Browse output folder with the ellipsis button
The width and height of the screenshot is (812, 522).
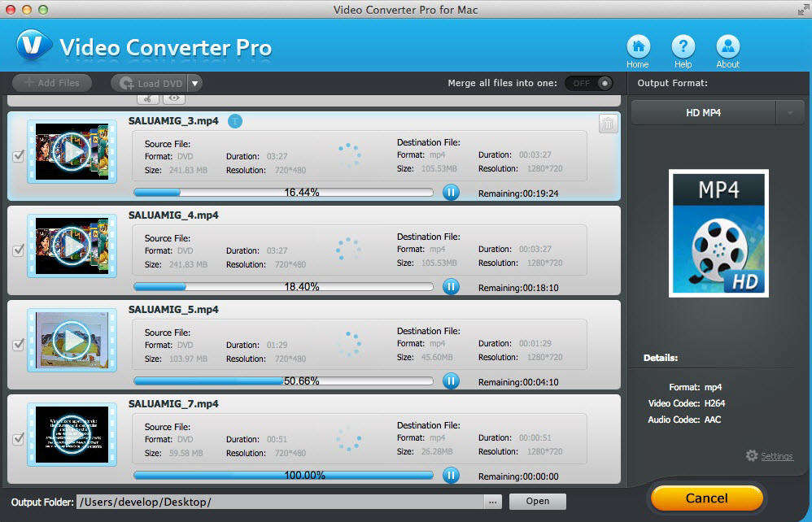[x=492, y=502]
